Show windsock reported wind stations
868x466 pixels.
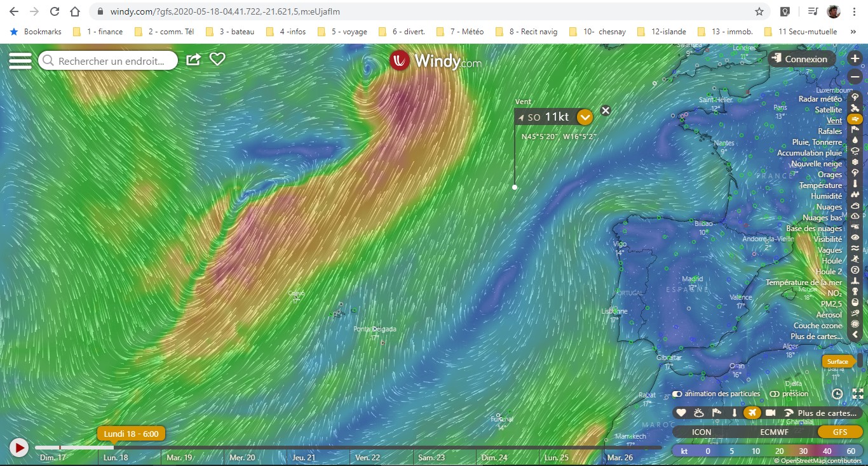point(717,413)
